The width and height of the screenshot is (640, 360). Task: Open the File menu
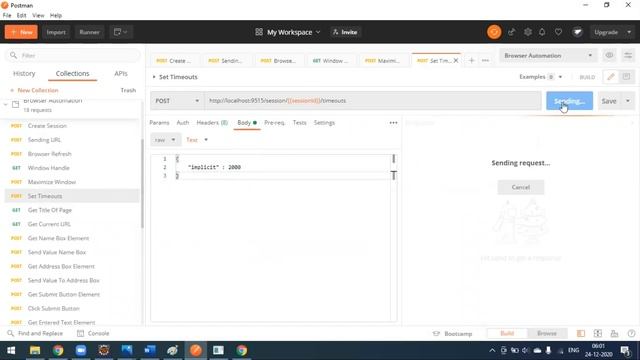point(7,15)
